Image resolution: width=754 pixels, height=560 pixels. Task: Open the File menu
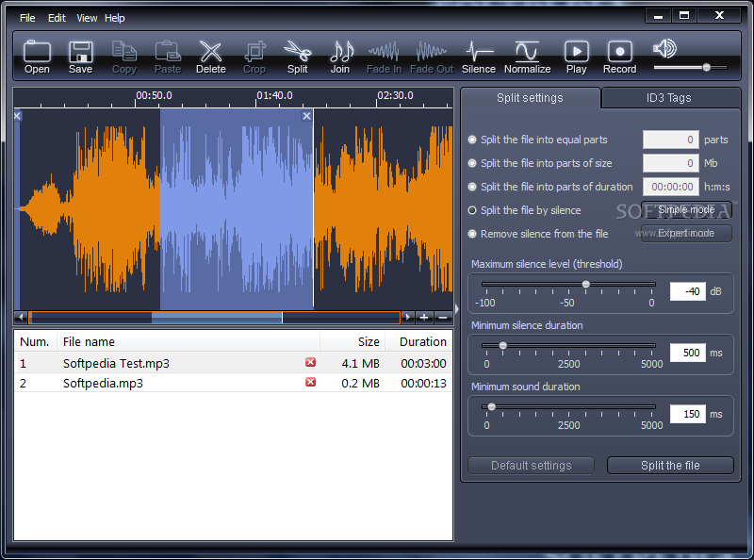click(27, 18)
